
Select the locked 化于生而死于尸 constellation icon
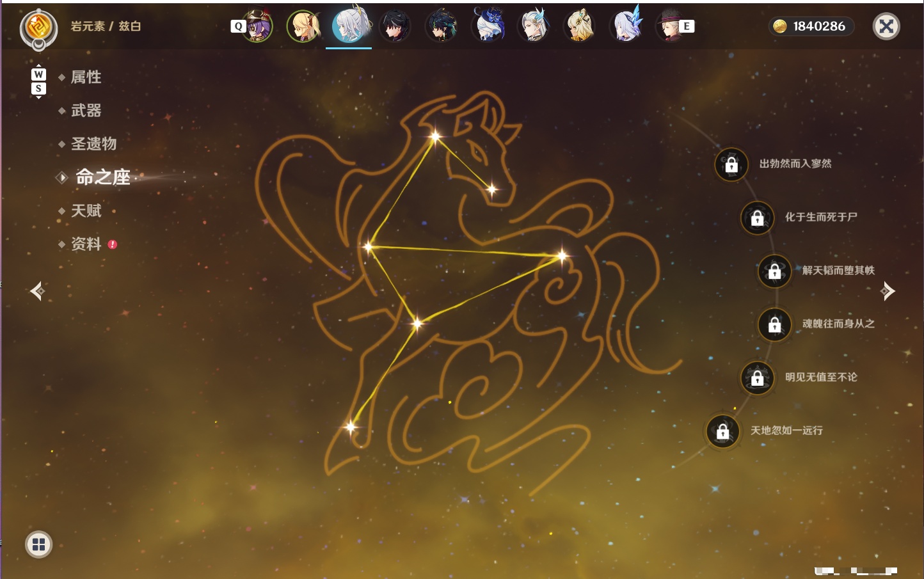[x=757, y=218]
